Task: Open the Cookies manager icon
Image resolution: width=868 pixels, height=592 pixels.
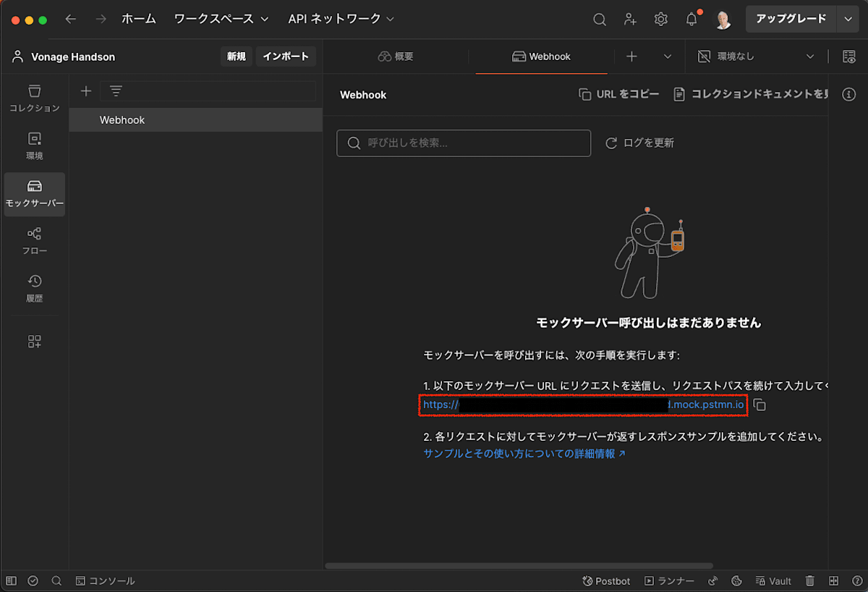Action: pos(736,580)
